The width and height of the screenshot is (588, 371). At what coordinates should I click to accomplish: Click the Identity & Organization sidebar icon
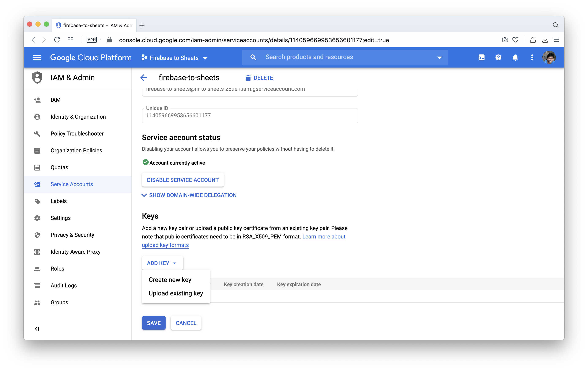pyautogui.click(x=37, y=117)
